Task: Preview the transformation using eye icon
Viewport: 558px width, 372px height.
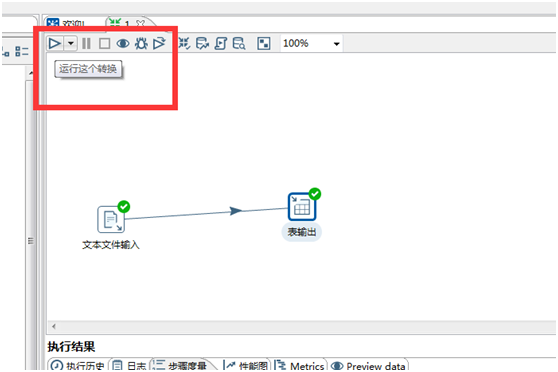Action: tap(123, 44)
